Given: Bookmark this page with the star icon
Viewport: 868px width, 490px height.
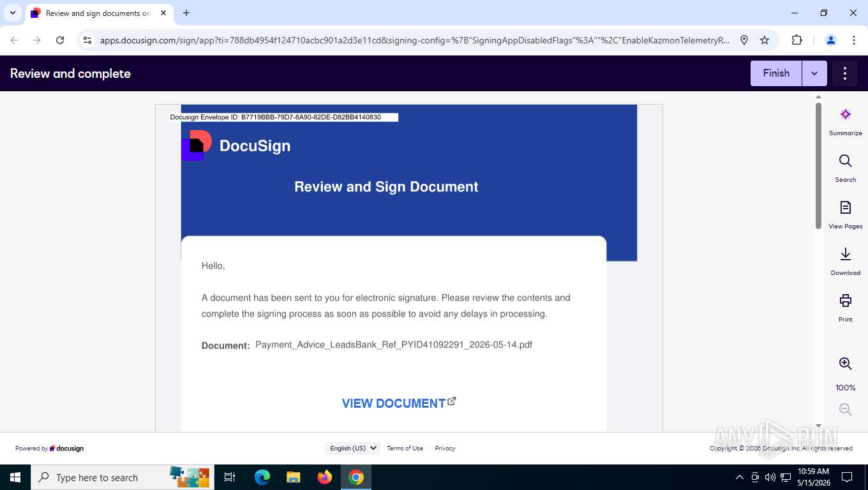Looking at the screenshot, I should pyautogui.click(x=765, y=40).
